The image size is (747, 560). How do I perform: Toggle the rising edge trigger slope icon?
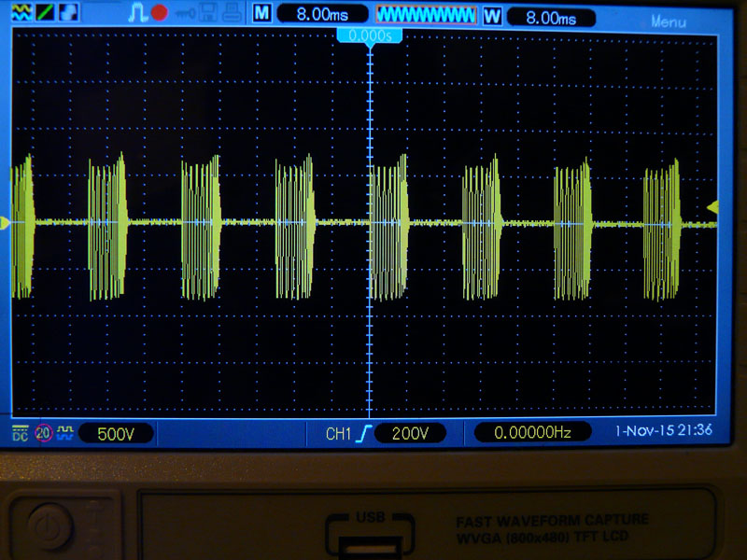click(364, 433)
